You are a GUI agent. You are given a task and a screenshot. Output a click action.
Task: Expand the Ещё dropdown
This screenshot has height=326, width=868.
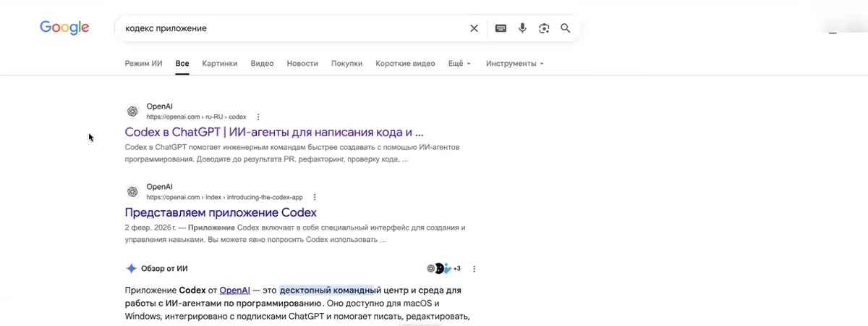coord(459,64)
